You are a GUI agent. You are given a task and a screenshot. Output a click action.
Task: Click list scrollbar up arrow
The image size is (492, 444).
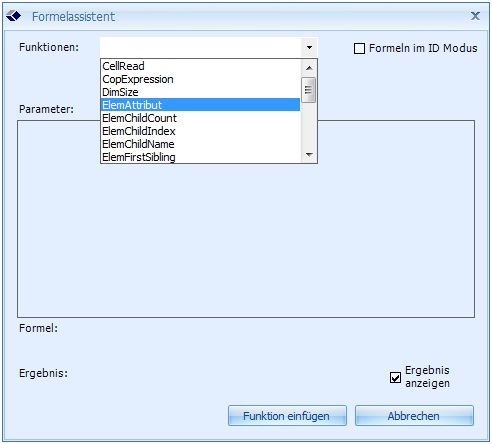(x=309, y=68)
